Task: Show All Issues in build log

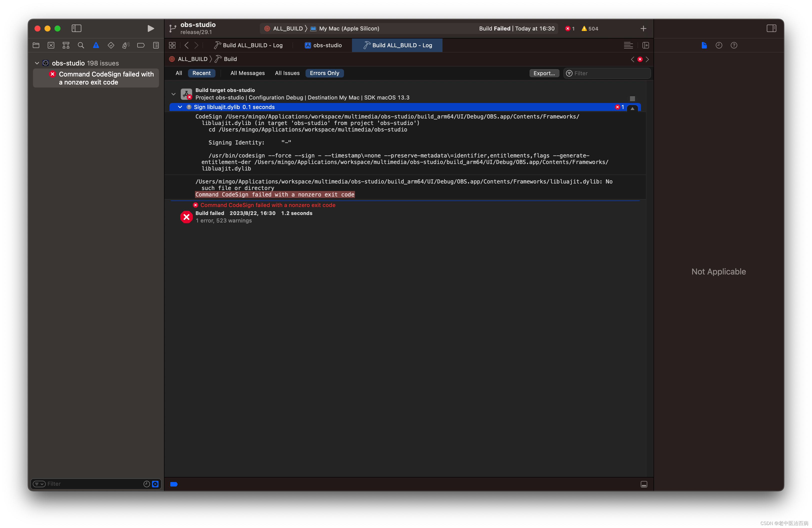Action: [287, 73]
